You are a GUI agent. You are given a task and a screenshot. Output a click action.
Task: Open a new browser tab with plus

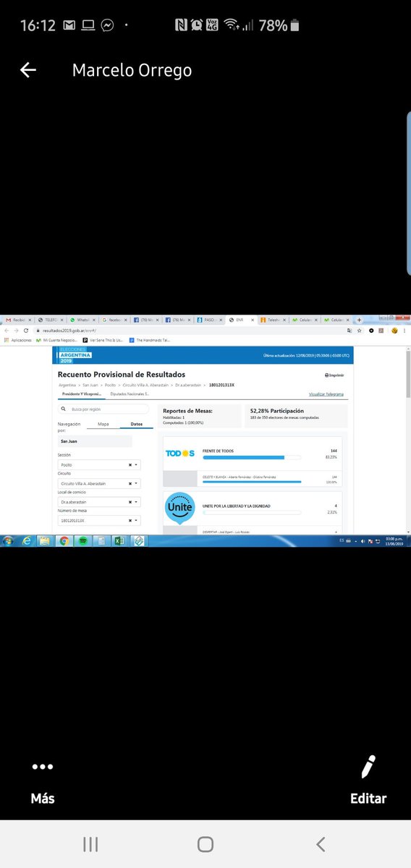click(x=359, y=320)
